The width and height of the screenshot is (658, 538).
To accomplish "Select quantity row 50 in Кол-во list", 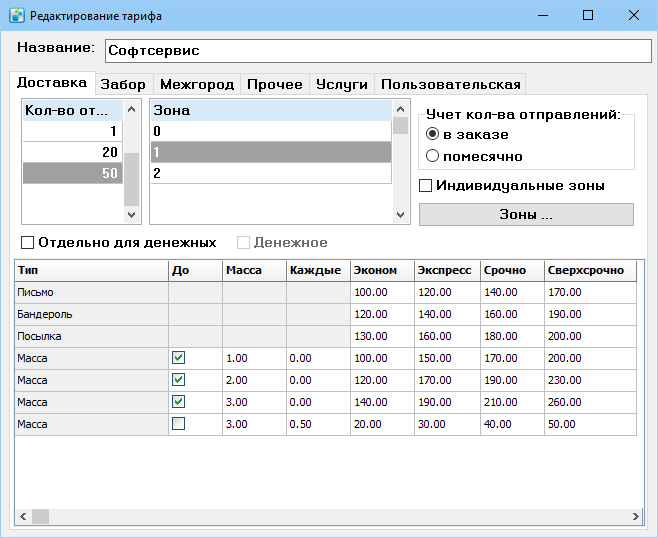I will point(73,173).
